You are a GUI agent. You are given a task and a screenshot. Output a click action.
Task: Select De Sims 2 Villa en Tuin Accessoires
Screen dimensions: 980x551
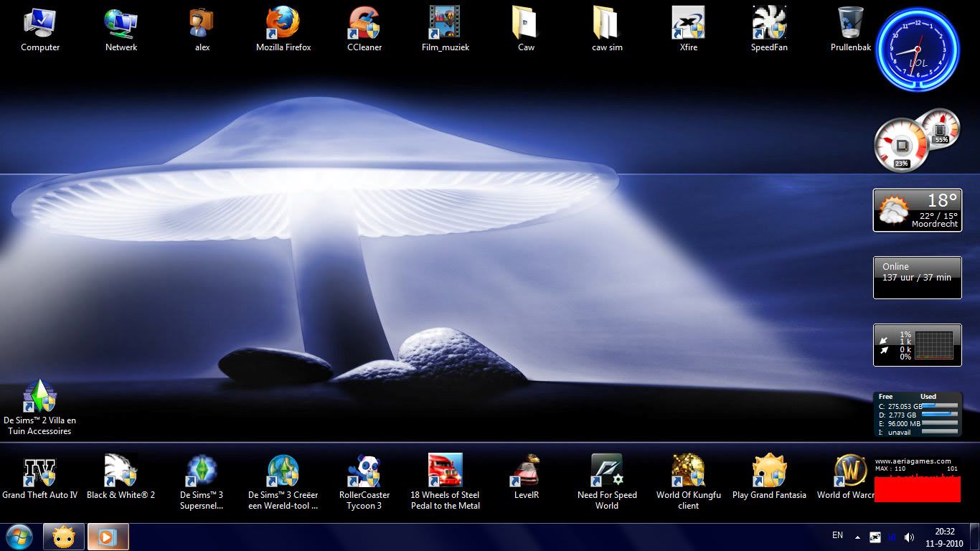(40, 408)
